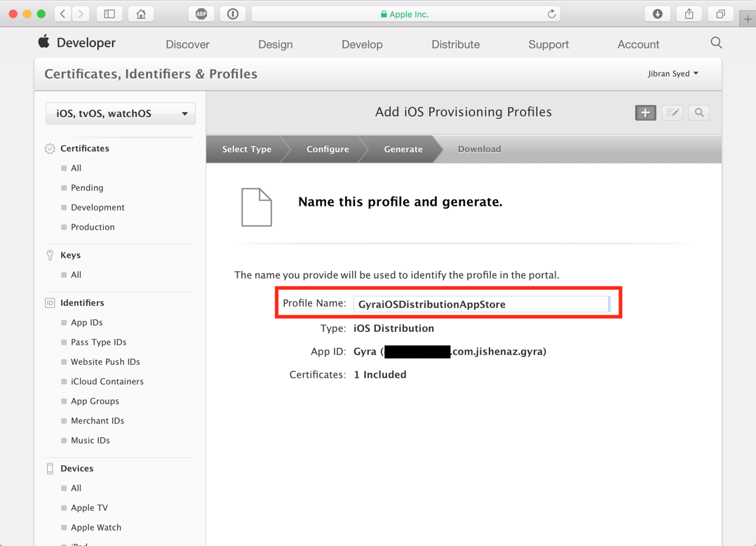The height and width of the screenshot is (546, 756).
Task: Show All under Keys
Action: pos(76,275)
